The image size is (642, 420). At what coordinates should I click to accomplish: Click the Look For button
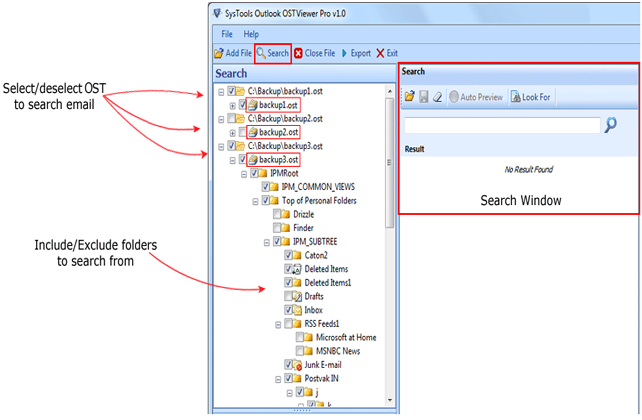tap(531, 97)
